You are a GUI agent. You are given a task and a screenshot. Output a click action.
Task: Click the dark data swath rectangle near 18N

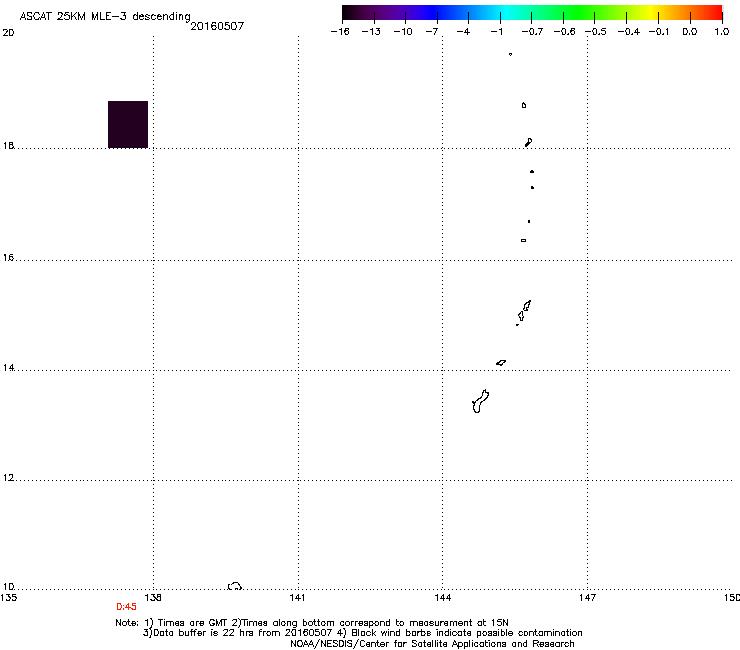128,125
